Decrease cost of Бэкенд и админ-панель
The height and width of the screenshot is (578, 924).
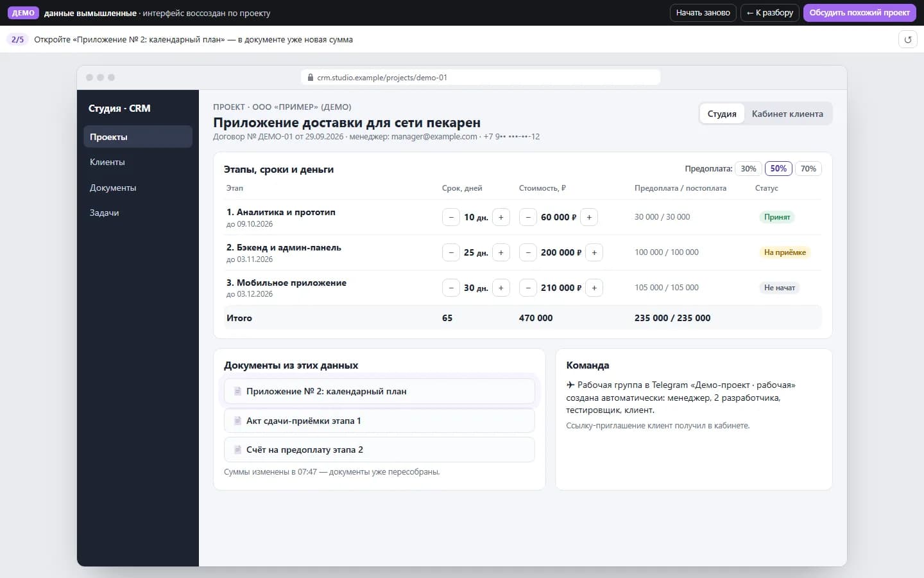pyautogui.click(x=528, y=252)
